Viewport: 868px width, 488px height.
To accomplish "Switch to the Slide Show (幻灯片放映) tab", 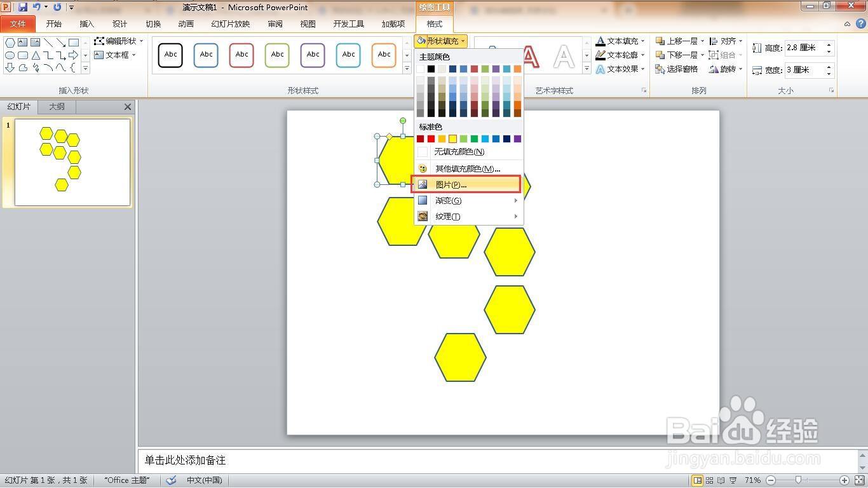I will pos(231,24).
